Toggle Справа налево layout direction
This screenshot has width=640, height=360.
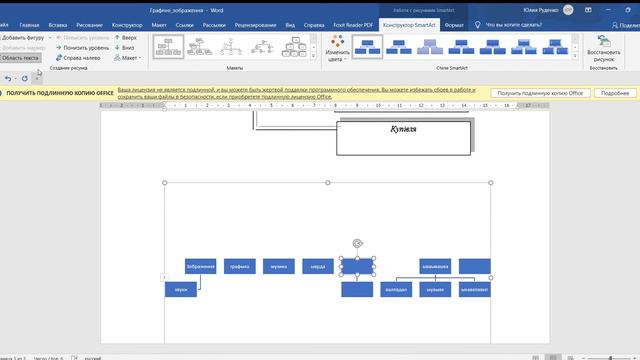coord(78,58)
